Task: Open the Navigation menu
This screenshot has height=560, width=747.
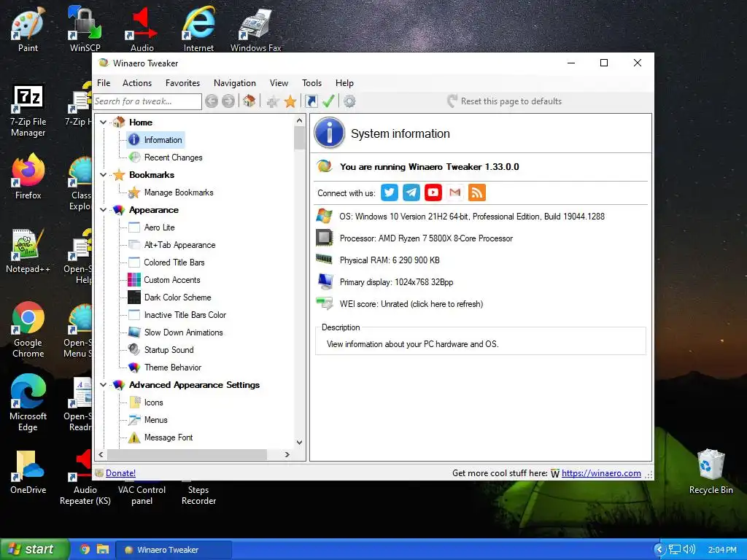Action: [x=234, y=83]
